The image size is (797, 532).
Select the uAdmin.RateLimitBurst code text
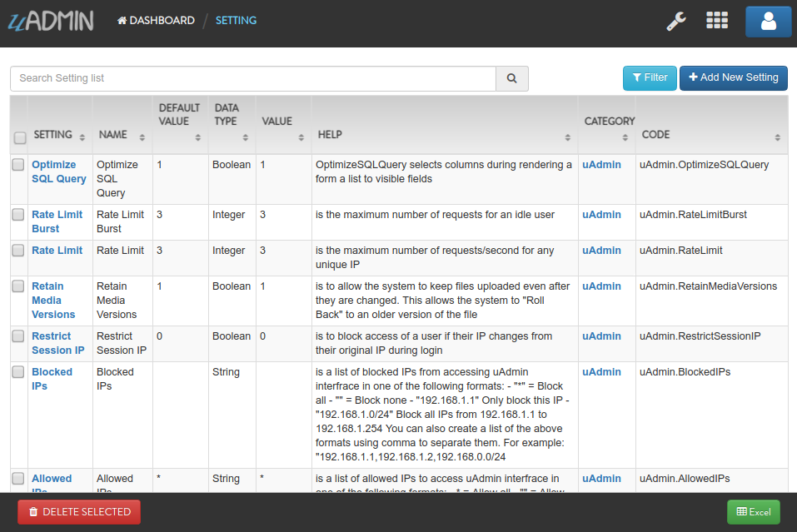[x=693, y=215]
